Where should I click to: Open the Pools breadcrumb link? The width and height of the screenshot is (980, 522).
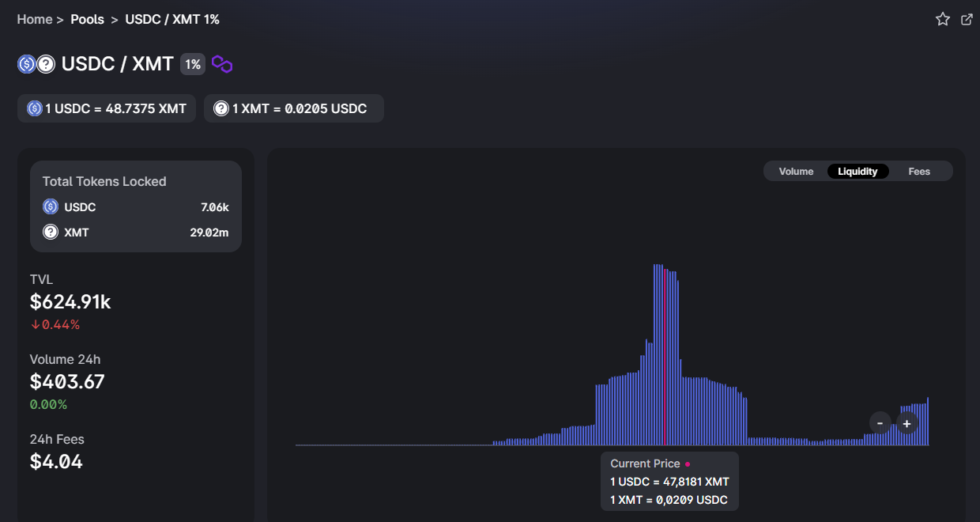[87, 19]
